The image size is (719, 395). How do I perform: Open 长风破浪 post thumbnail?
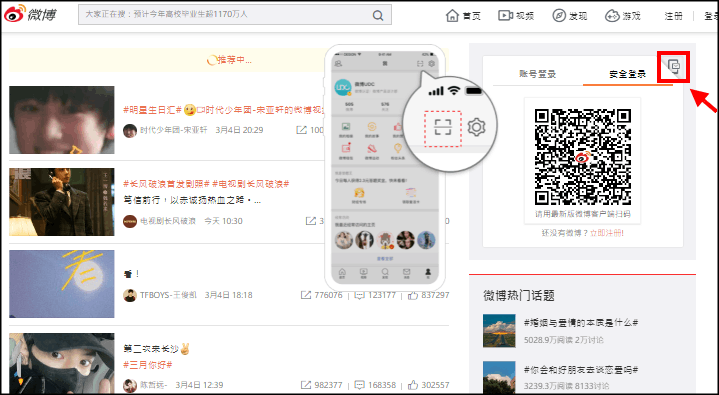coord(62,202)
